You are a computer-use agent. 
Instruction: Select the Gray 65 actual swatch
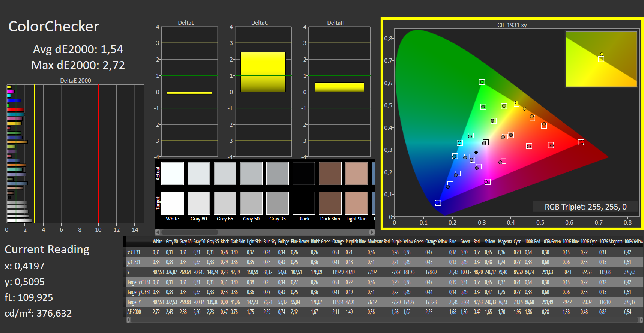[225, 174]
